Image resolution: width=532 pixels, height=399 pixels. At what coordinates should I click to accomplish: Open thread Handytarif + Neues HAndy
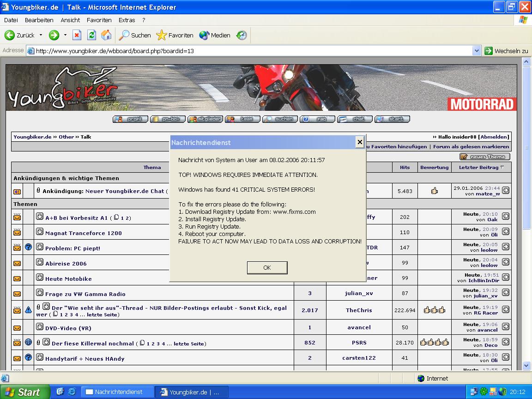pos(85,359)
